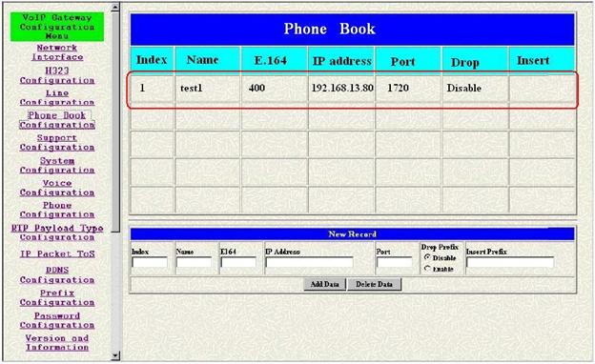Image resolution: width=595 pixels, height=364 pixels.
Task: Open IP Packet ToS page
Action: [x=57, y=253]
